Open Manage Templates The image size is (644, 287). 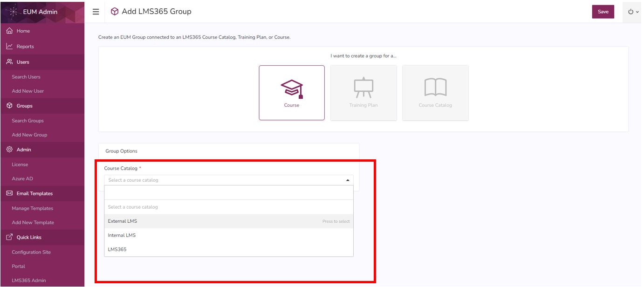[33, 208]
